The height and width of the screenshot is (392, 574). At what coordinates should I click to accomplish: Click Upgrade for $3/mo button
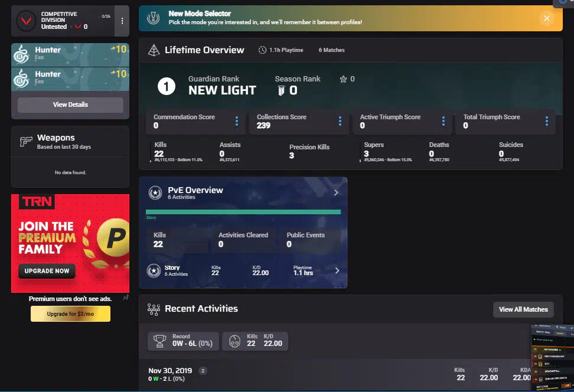click(70, 313)
